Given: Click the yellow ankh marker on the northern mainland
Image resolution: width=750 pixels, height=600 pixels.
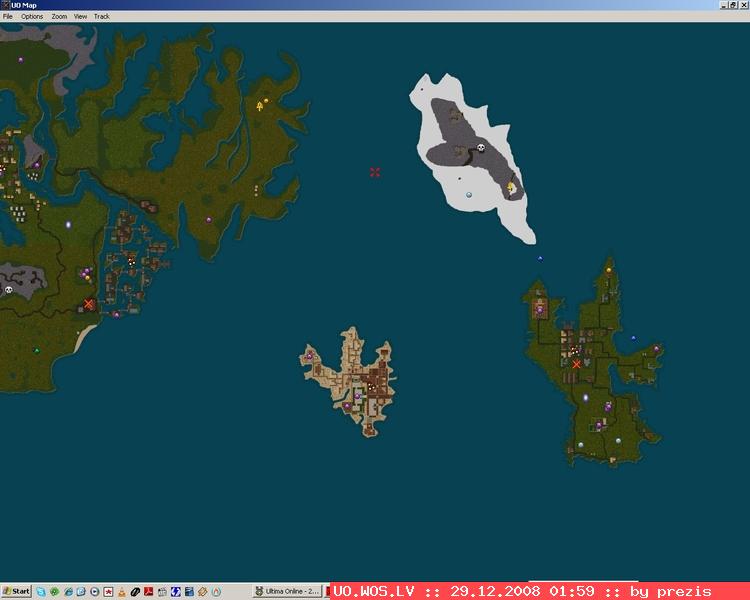Looking at the screenshot, I should [x=260, y=106].
